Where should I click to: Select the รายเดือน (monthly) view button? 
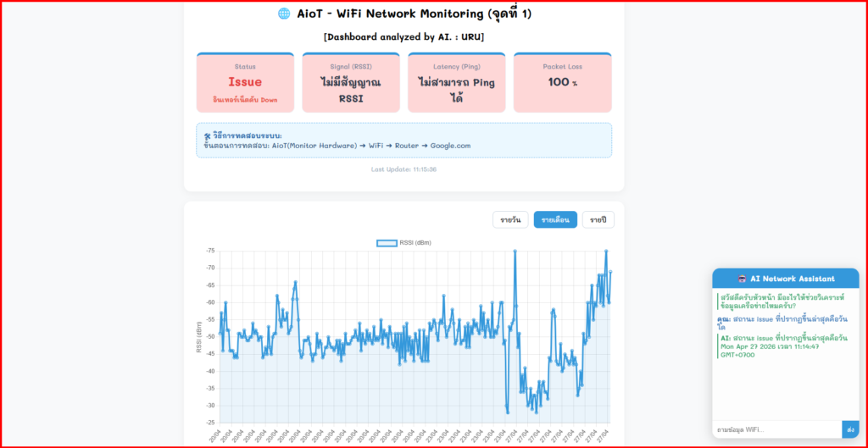point(555,220)
